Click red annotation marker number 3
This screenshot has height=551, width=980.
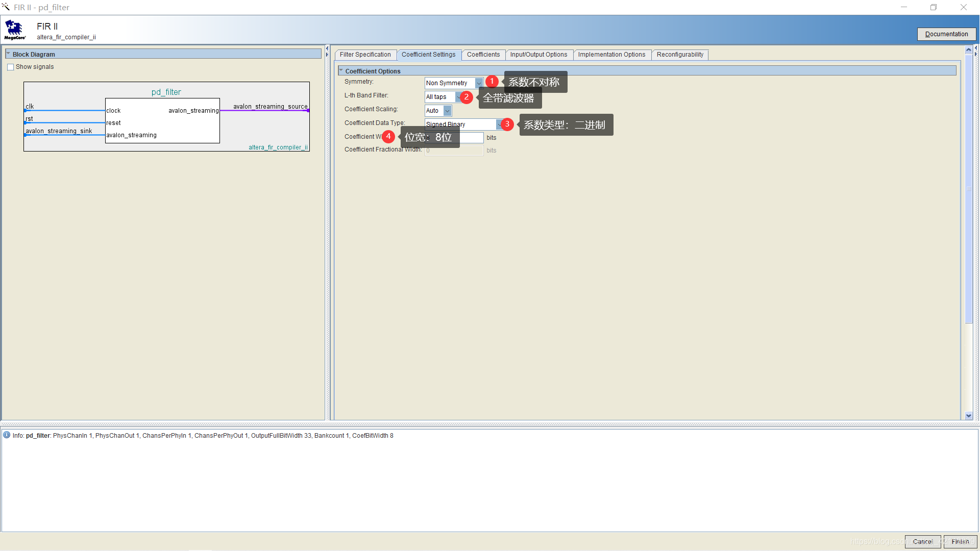(x=507, y=124)
